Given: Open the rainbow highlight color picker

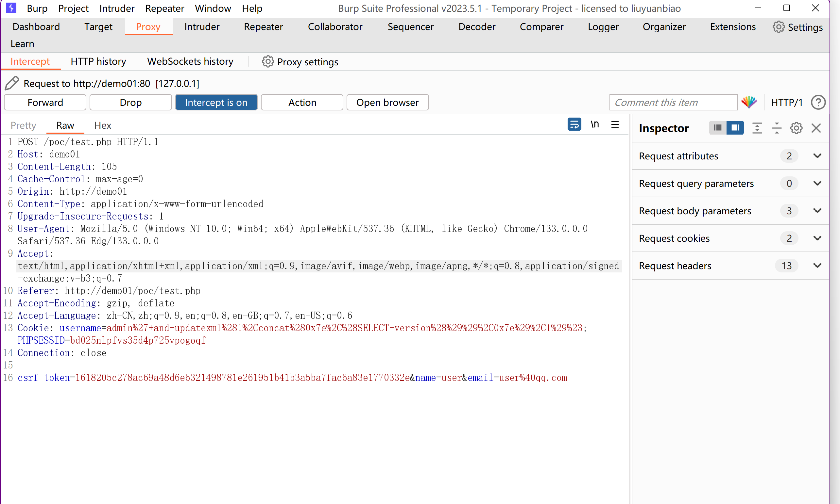Looking at the screenshot, I should (x=749, y=102).
